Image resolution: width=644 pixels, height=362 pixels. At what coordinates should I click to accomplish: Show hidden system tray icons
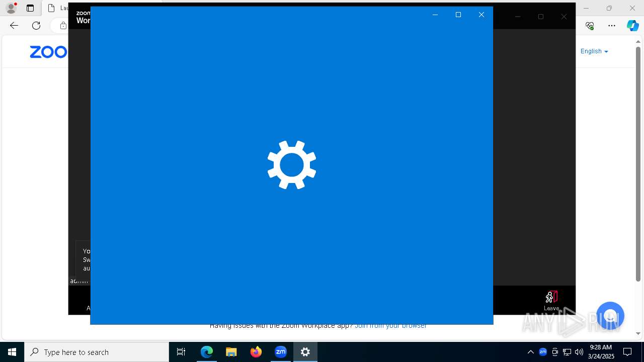pyautogui.click(x=530, y=352)
